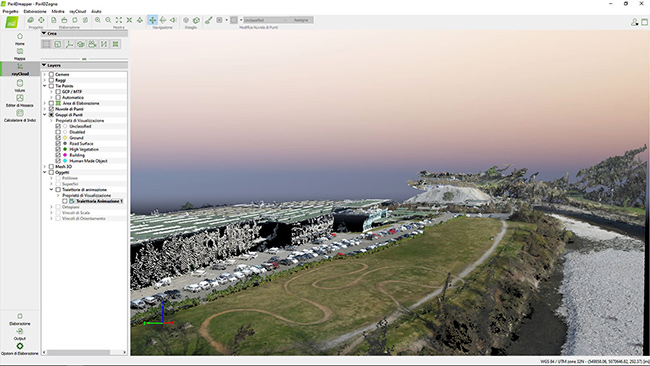Click the Assegna button
Viewport: 650px width, 366px height.
(x=301, y=20)
